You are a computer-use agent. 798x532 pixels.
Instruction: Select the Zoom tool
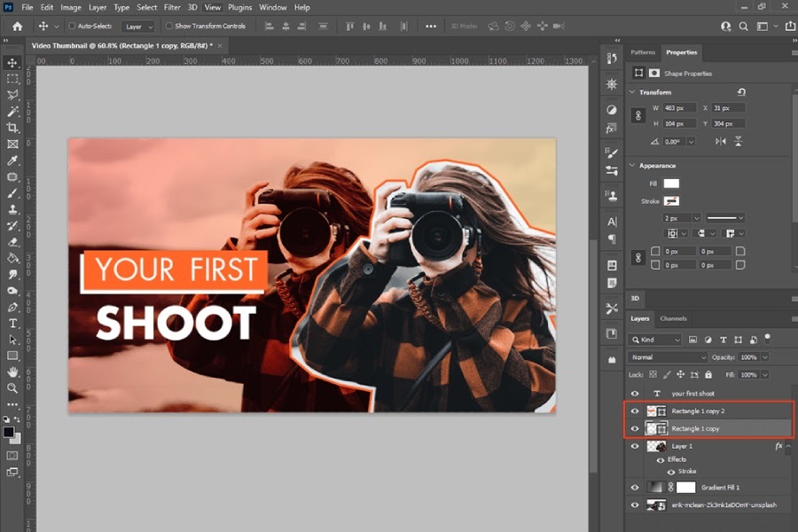click(x=12, y=388)
